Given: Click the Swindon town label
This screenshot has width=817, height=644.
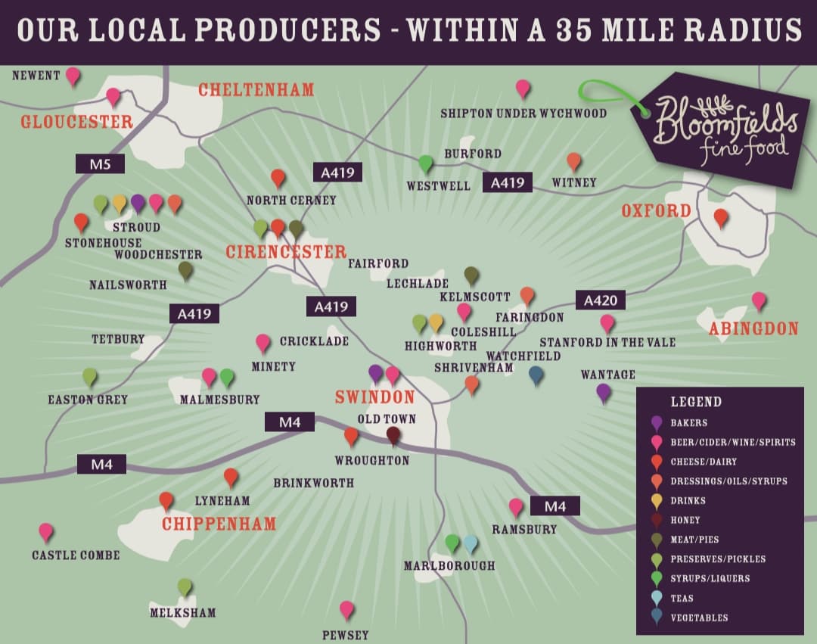Looking at the screenshot, I should pyautogui.click(x=375, y=397).
